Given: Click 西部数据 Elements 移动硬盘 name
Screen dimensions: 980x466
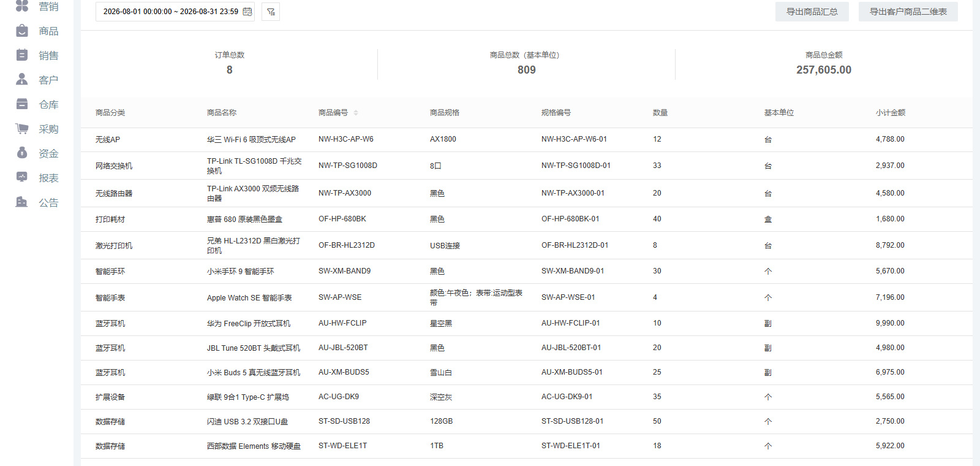Looking at the screenshot, I should [x=254, y=446].
